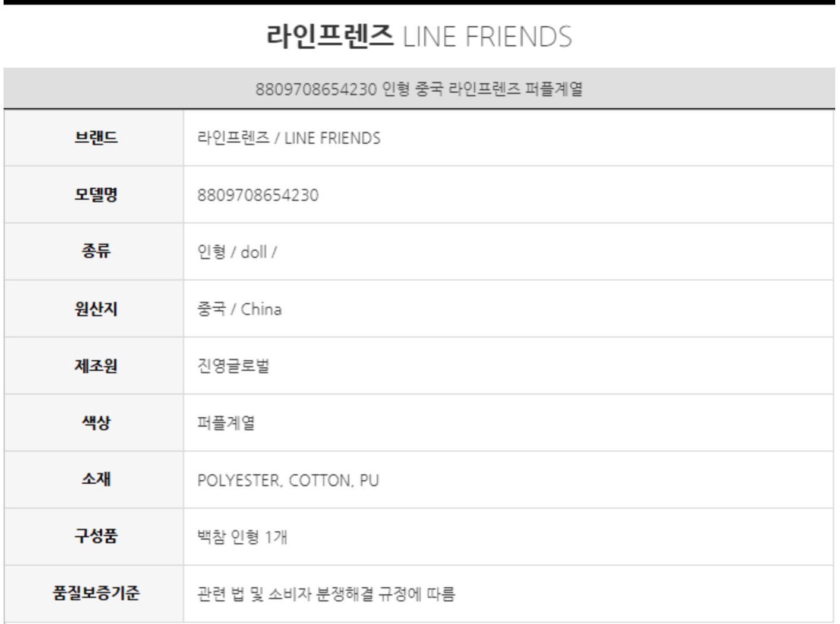
Task: Click the 원산지 row label
Action: 96,309
